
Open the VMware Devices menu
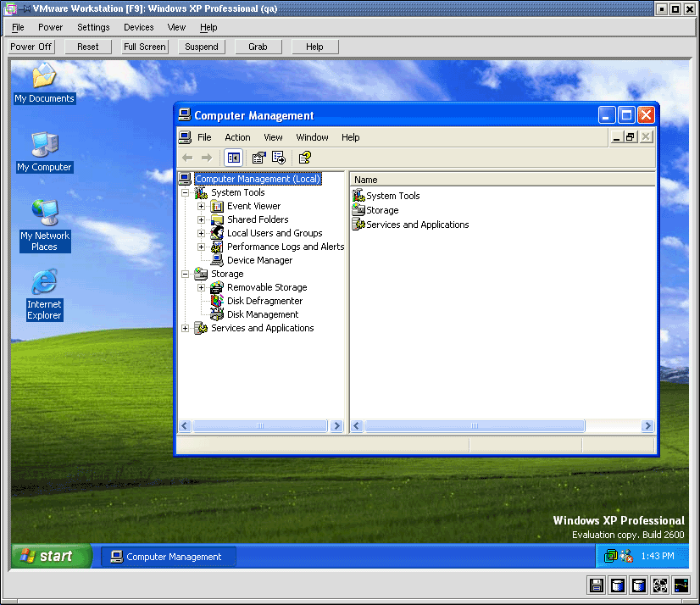139,27
